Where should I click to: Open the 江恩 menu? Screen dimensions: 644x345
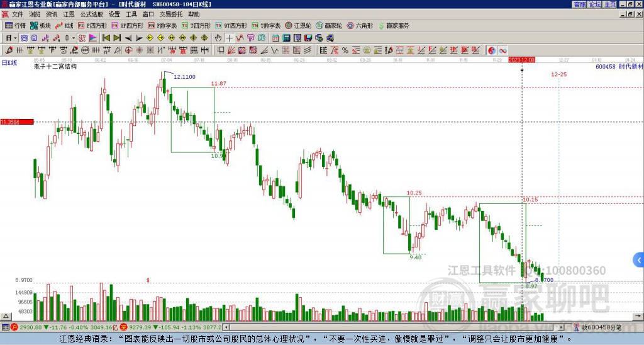[x=69, y=14]
